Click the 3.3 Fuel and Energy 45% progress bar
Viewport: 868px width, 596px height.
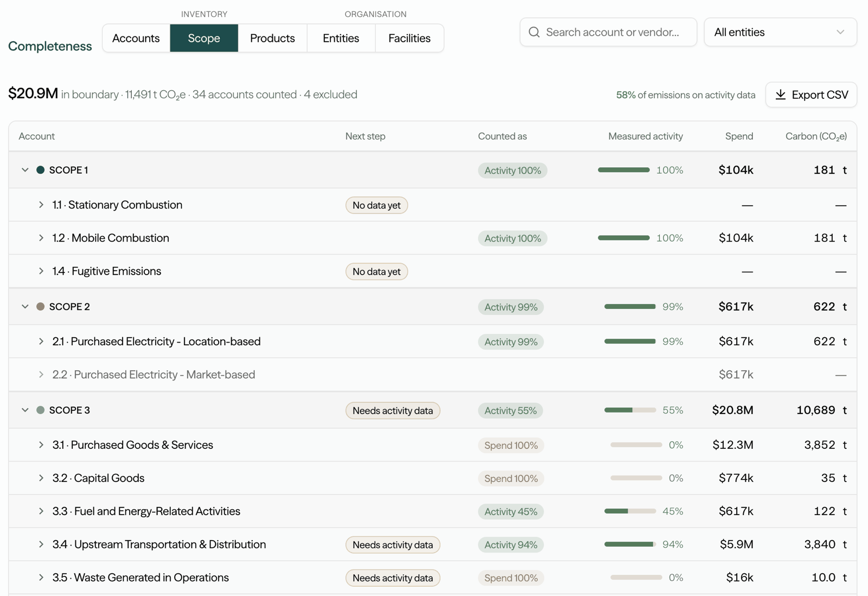click(630, 511)
